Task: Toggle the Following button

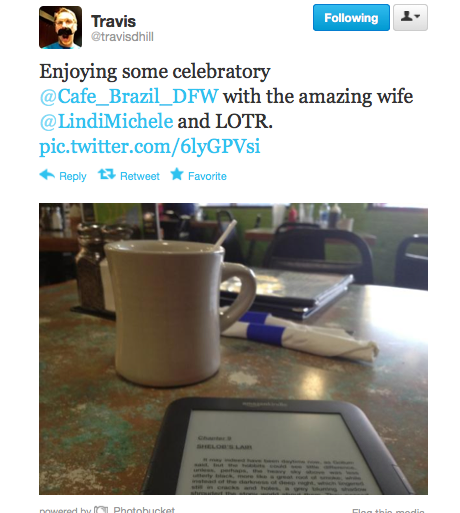Action: pyautogui.click(x=351, y=18)
